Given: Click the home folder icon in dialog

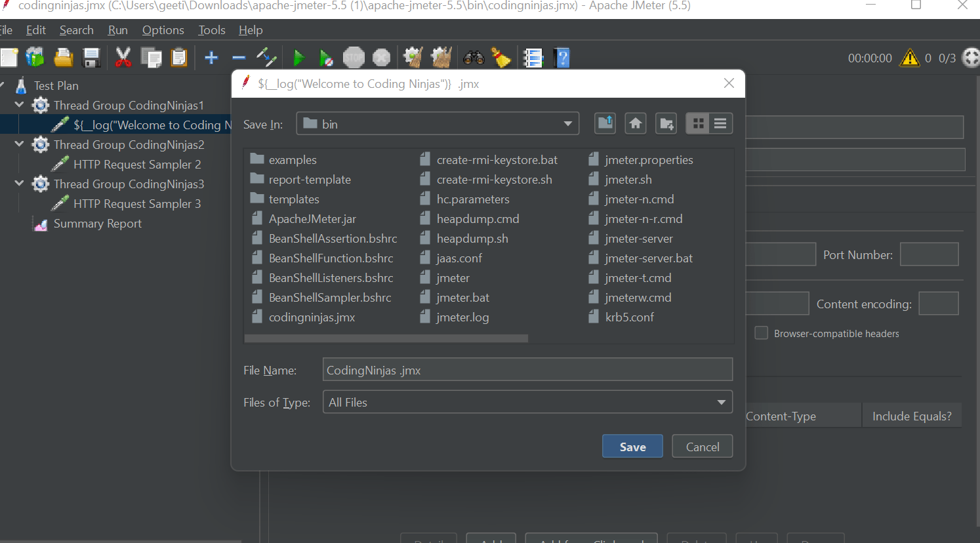Looking at the screenshot, I should coord(635,123).
